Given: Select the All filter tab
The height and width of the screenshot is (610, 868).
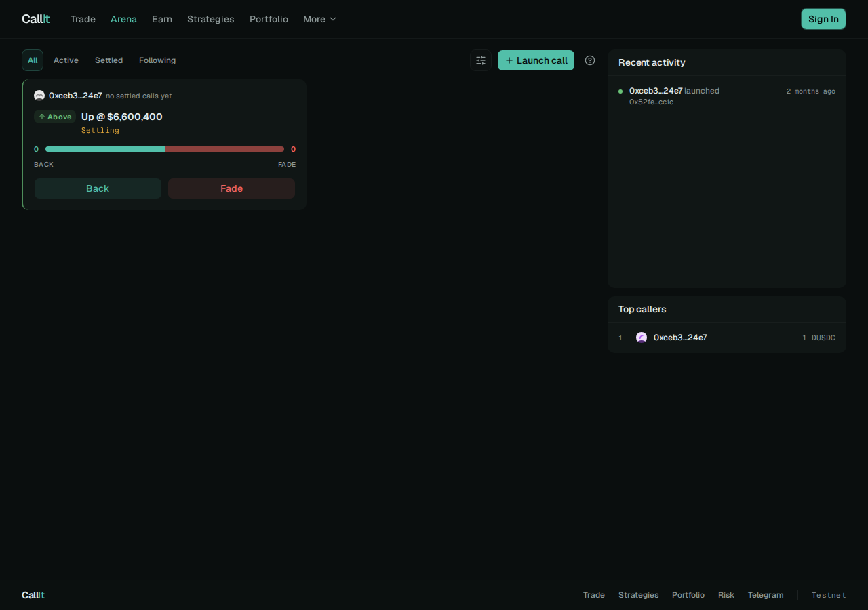Looking at the screenshot, I should (x=33, y=60).
